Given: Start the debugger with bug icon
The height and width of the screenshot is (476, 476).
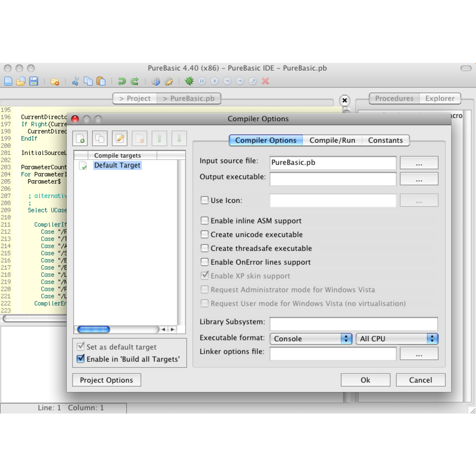Looking at the screenshot, I should tap(189, 81).
